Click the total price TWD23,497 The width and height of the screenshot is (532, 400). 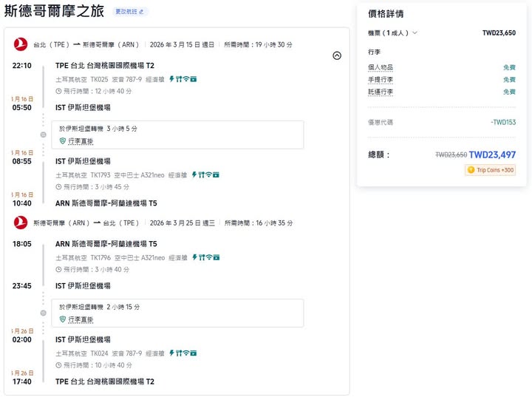(x=492, y=155)
